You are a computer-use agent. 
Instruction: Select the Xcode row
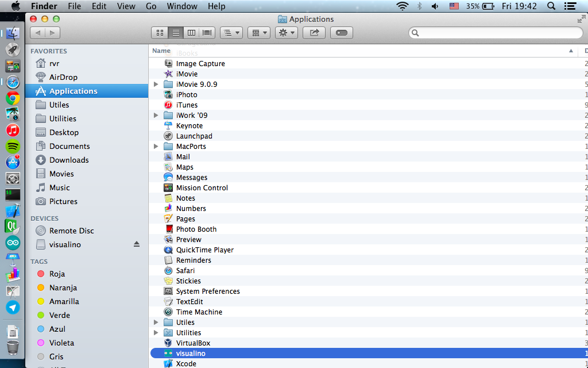[368, 363]
